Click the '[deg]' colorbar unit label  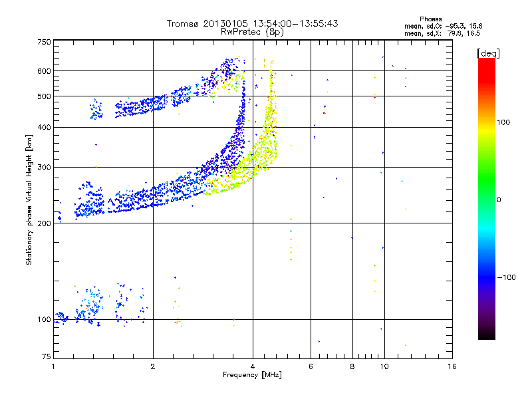coord(488,53)
